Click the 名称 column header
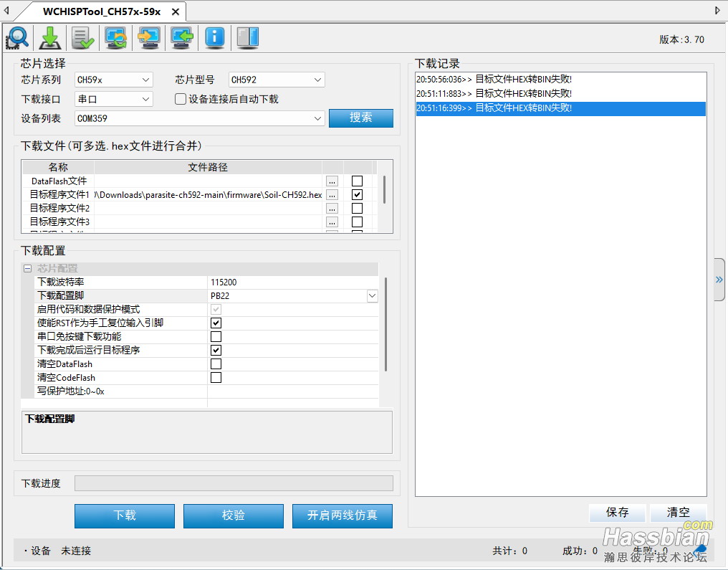Image resolution: width=728 pixels, height=570 pixels. [x=58, y=167]
